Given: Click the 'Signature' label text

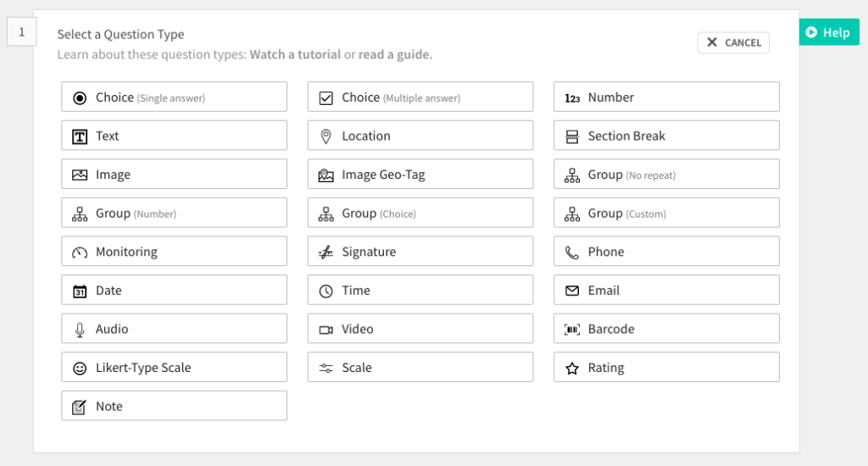Looking at the screenshot, I should tap(370, 252).
